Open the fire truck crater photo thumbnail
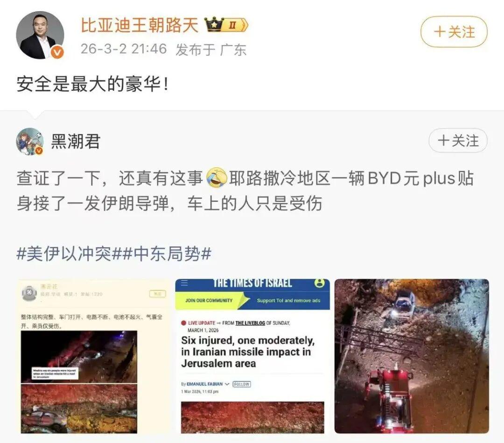 click(412, 356)
